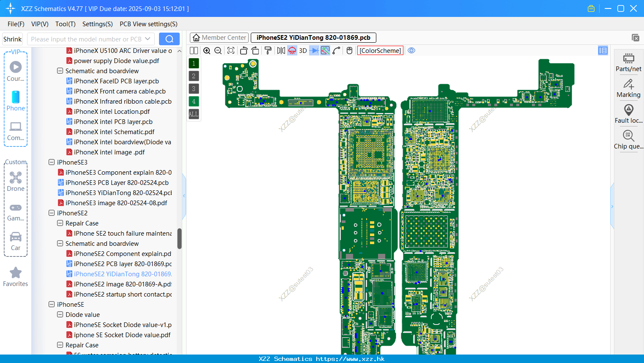Open the model number search dropdown

click(148, 39)
